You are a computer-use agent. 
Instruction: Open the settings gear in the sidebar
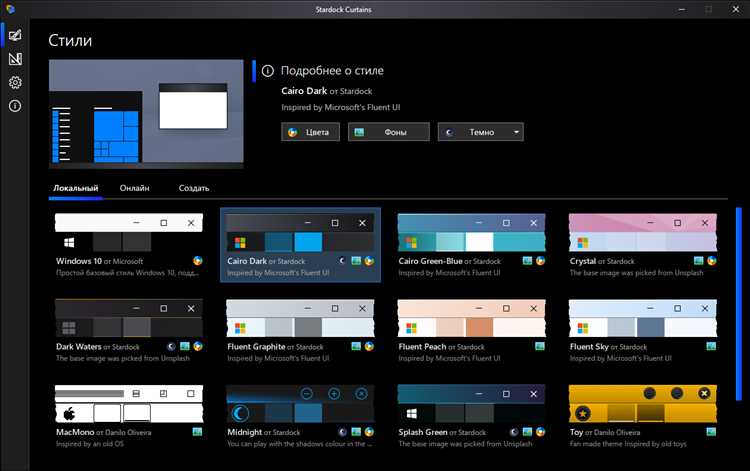click(15, 82)
